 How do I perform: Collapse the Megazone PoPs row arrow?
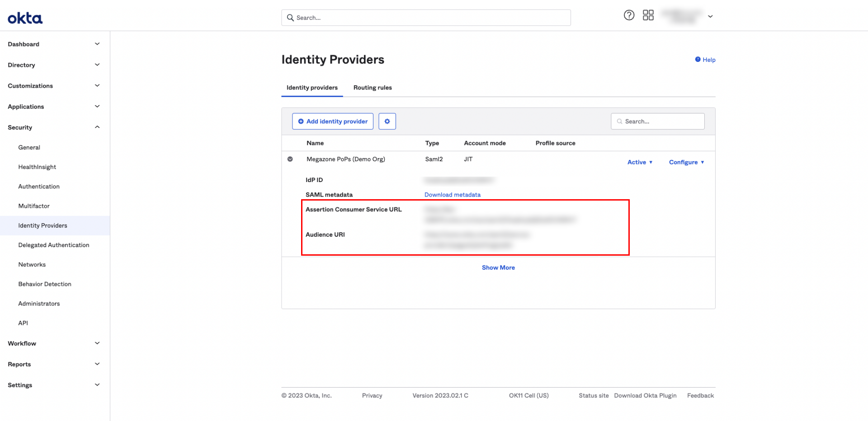click(x=290, y=159)
